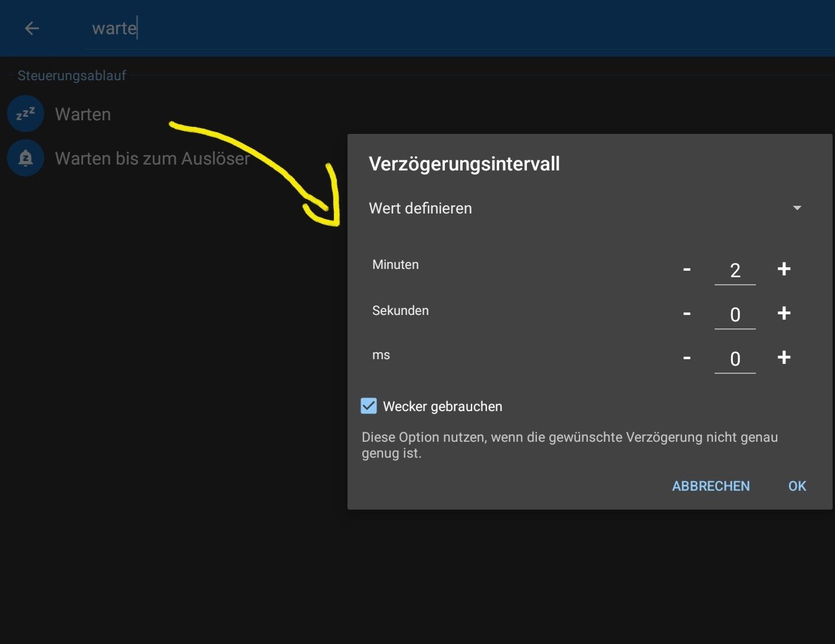Confirm with the OK button
Viewport: 835px width, 644px height.
point(797,486)
